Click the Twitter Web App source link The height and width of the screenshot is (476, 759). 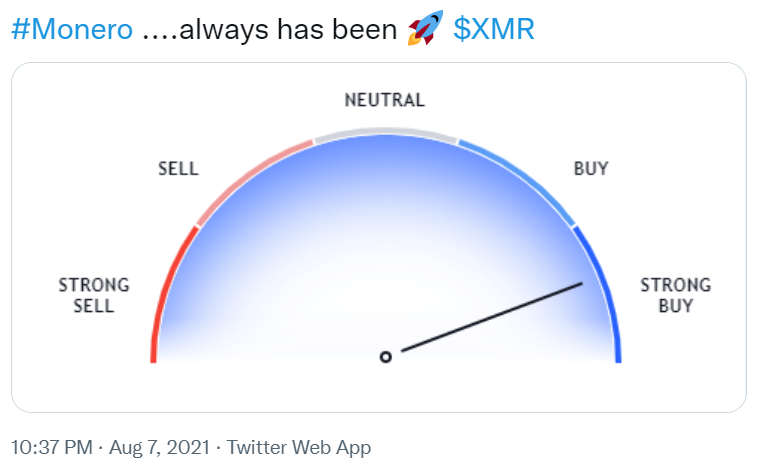[x=298, y=447]
